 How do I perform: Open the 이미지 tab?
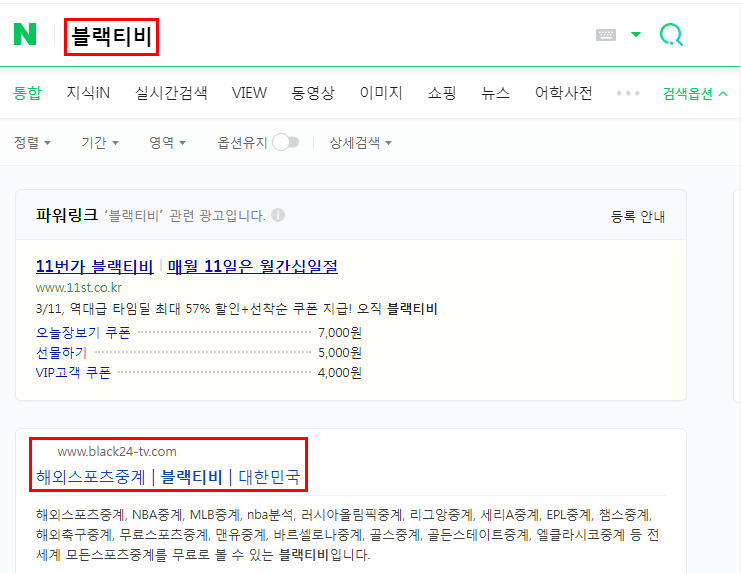point(381,93)
